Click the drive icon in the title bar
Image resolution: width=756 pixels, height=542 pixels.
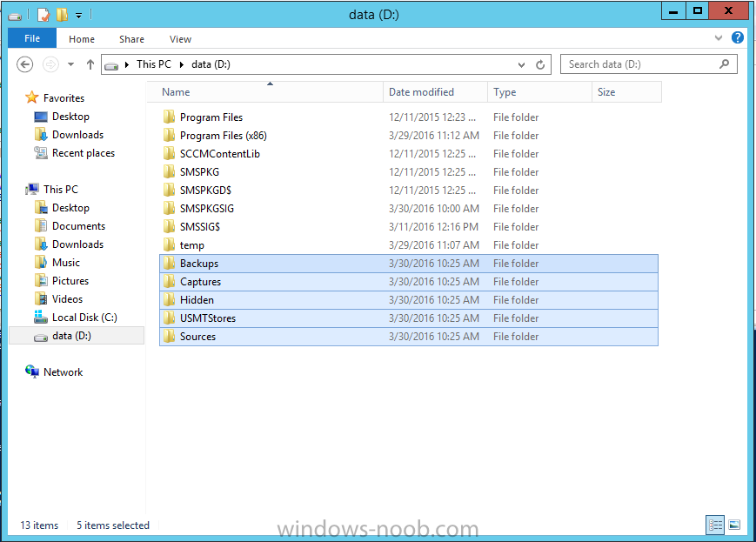[15, 16]
